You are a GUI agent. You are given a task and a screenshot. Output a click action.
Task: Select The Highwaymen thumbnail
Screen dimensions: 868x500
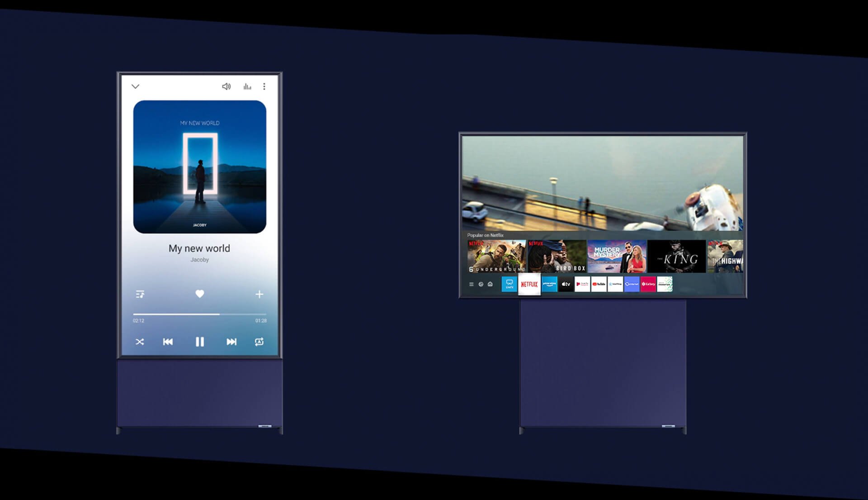tap(725, 256)
